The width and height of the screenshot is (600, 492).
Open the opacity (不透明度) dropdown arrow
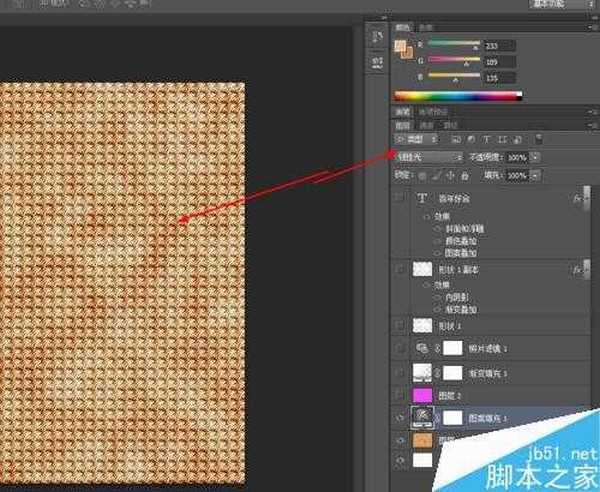535,158
